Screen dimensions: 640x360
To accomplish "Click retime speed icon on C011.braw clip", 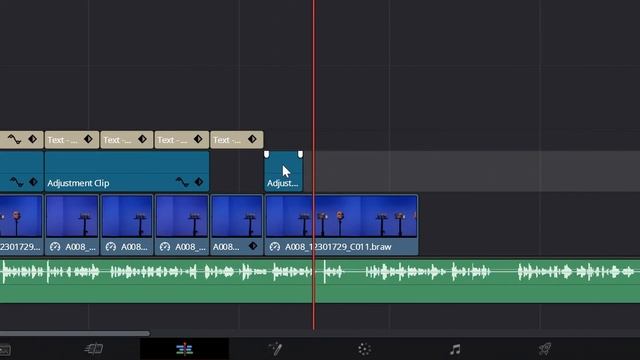I will tap(275, 247).
